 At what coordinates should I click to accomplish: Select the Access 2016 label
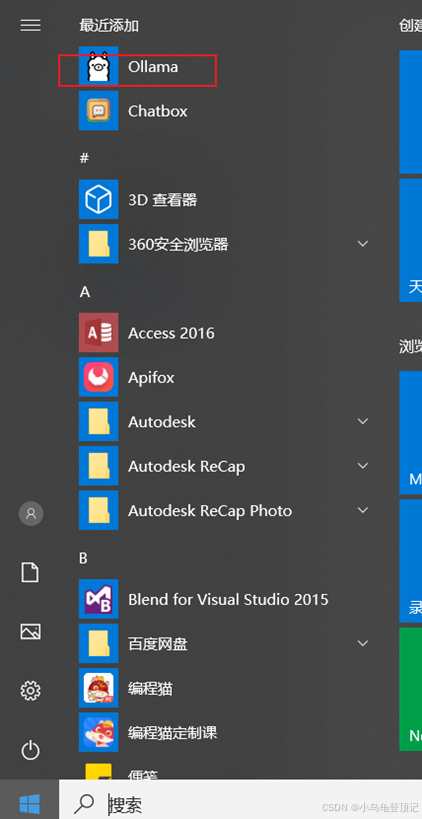[x=171, y=333]
